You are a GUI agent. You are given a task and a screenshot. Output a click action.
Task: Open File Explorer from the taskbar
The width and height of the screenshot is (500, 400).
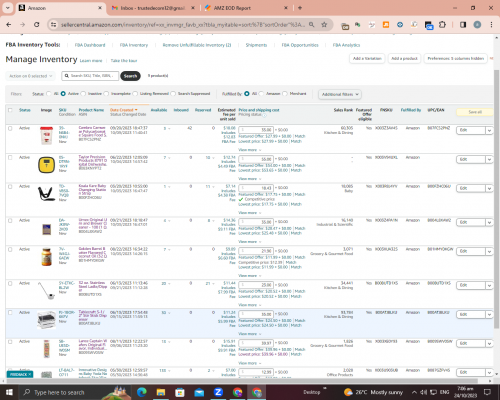point(161,392)
